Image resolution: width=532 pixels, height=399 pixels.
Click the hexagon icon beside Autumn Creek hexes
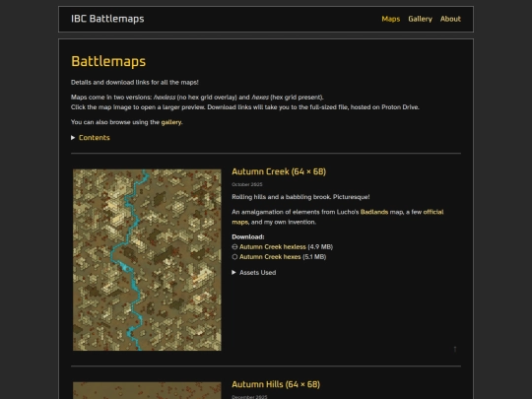(234, 257)
